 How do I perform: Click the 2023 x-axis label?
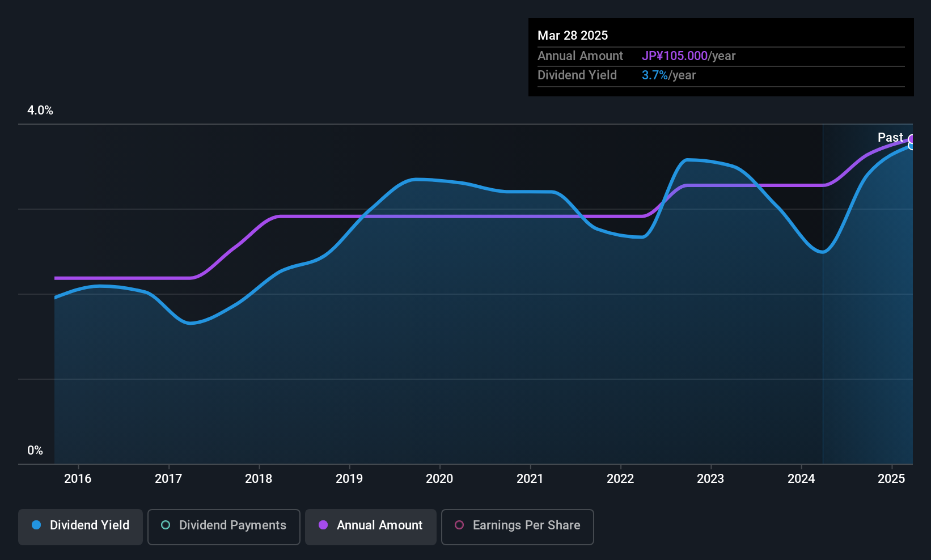(x=710, y=479)
